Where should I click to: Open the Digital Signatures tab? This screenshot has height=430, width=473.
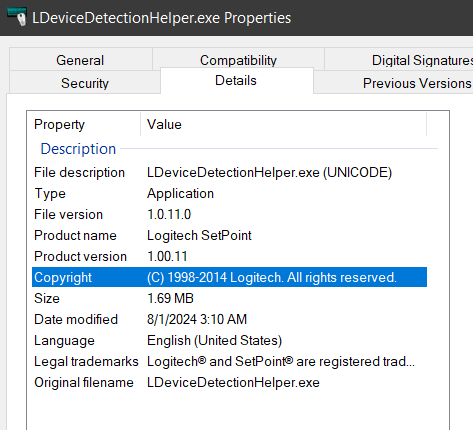click(399, 60)
